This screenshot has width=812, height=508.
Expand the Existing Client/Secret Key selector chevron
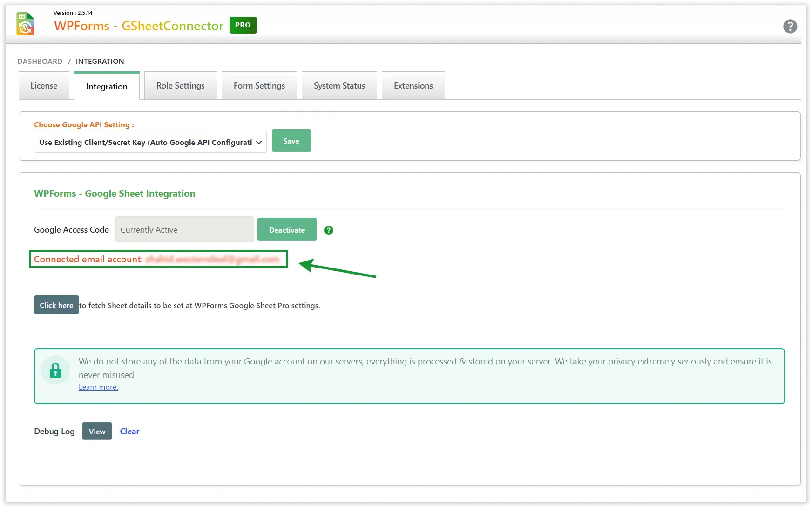point(259,142)
